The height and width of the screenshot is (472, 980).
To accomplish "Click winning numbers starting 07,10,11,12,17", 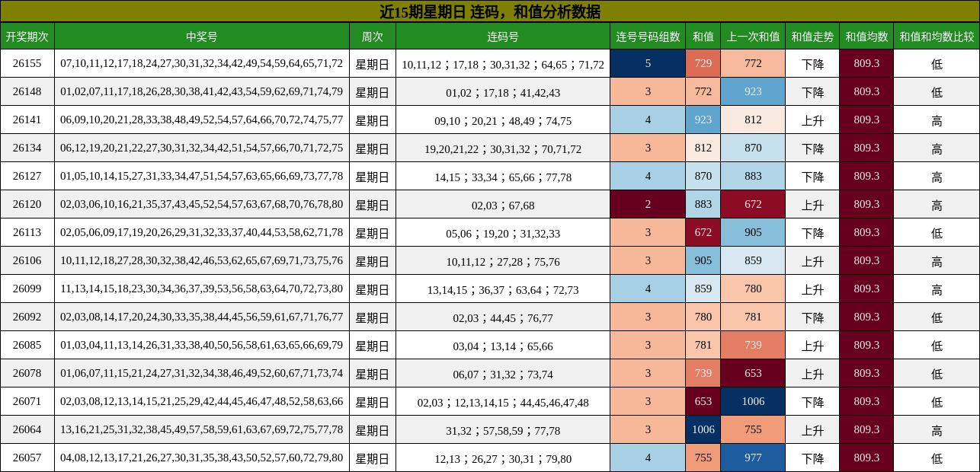I will click(x=202, y=64).
